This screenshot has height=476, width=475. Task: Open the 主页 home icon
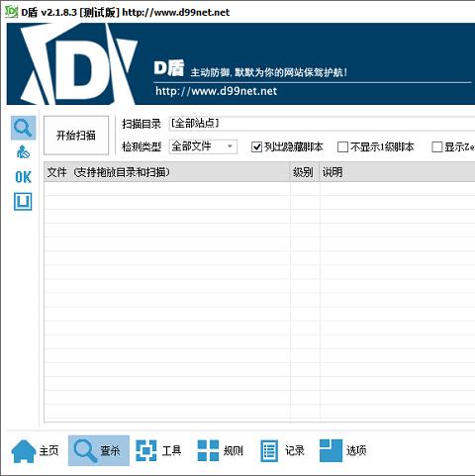pyautogui.click(x=24, y=451)
